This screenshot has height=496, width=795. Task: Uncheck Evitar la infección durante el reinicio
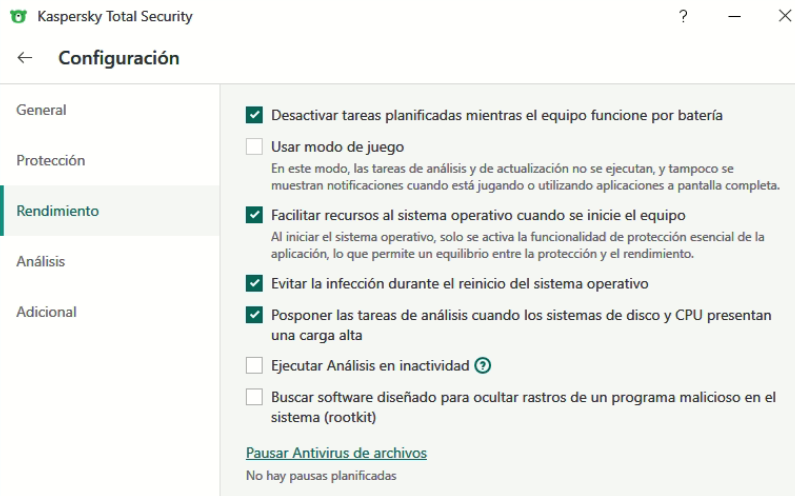(x=254, y=284)
